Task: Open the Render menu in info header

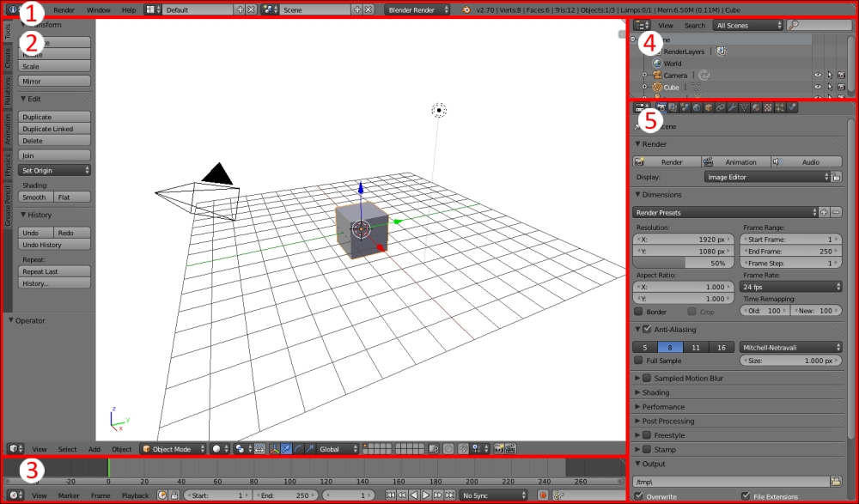Action: click(64, 9)
